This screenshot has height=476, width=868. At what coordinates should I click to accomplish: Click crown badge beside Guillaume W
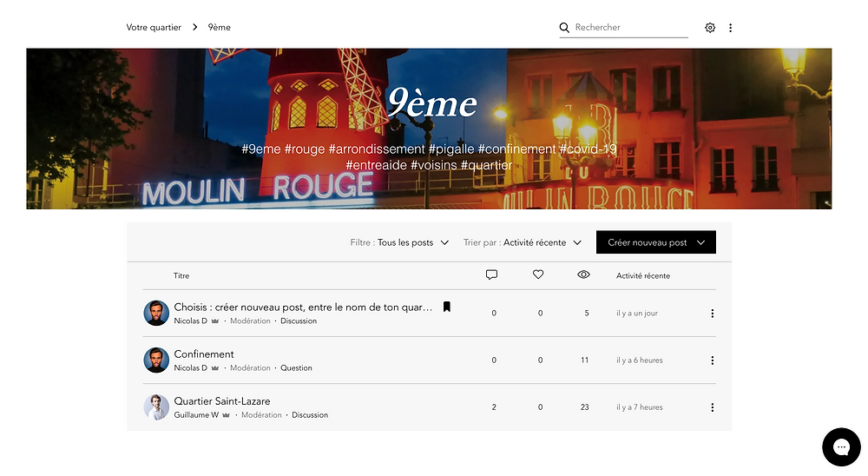pos(226,415)
